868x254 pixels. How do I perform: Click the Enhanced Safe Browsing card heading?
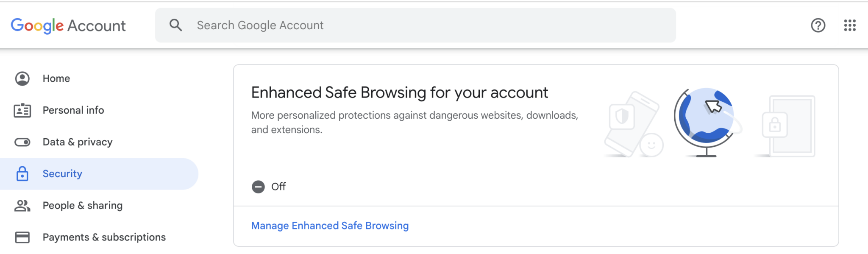400,92
